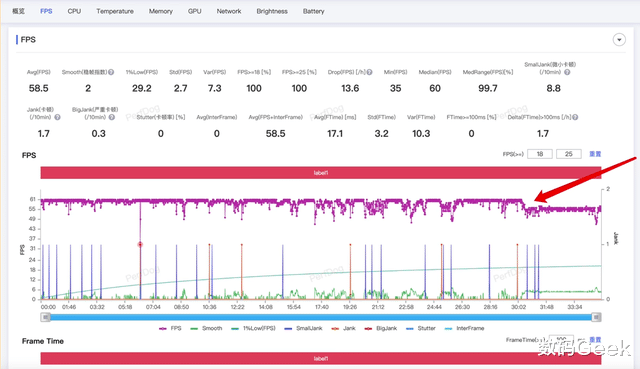Toggle the InterFrame legend entry
640x369 pixels.
[464, 328]
